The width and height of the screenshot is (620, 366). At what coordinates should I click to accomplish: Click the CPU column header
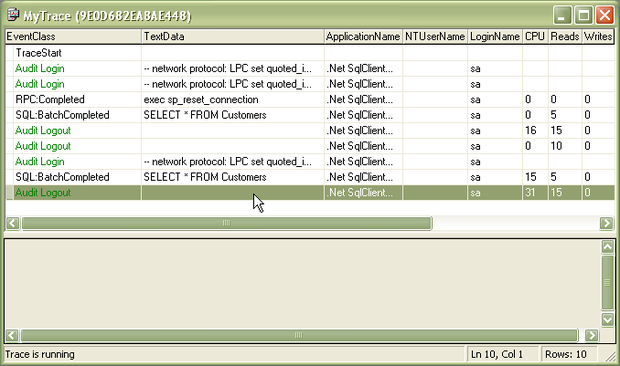pyautogui.click(x=535, y=36)
